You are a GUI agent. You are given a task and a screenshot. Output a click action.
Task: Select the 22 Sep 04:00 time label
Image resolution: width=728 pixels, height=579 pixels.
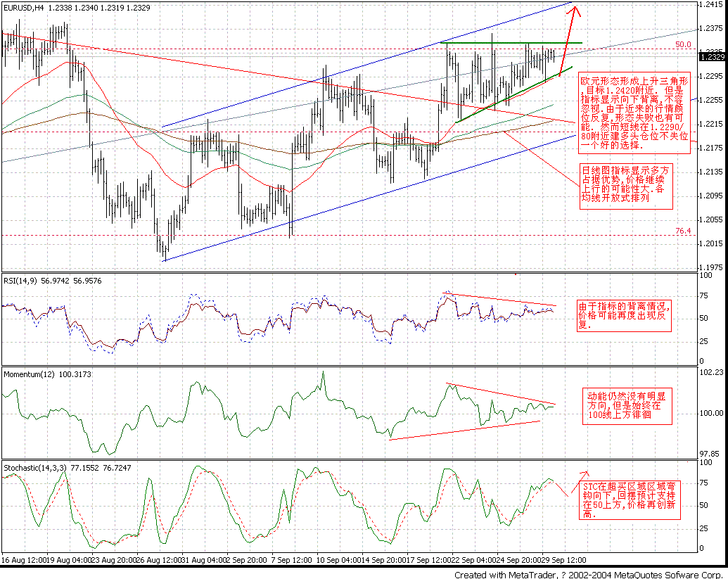point(475,560)
